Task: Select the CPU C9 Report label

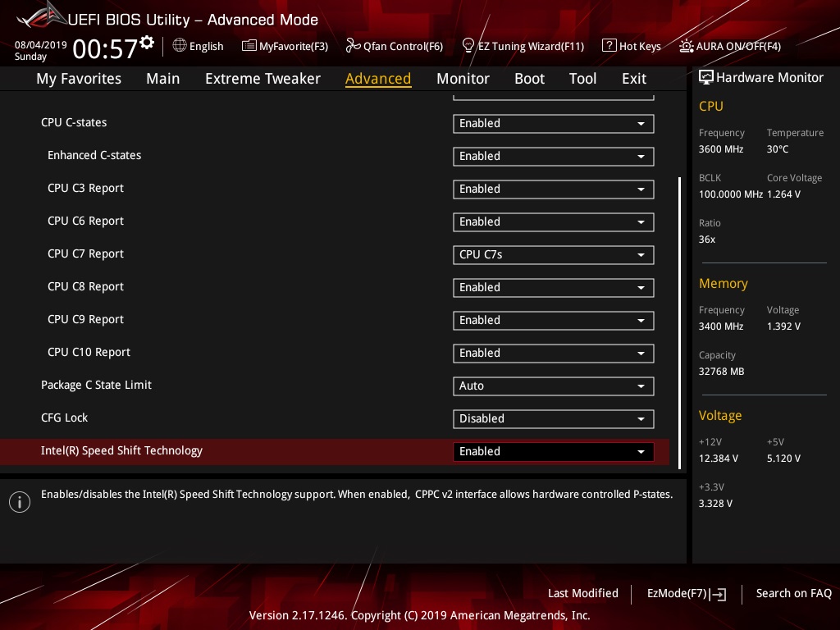Action: click(x=85, y=319)
